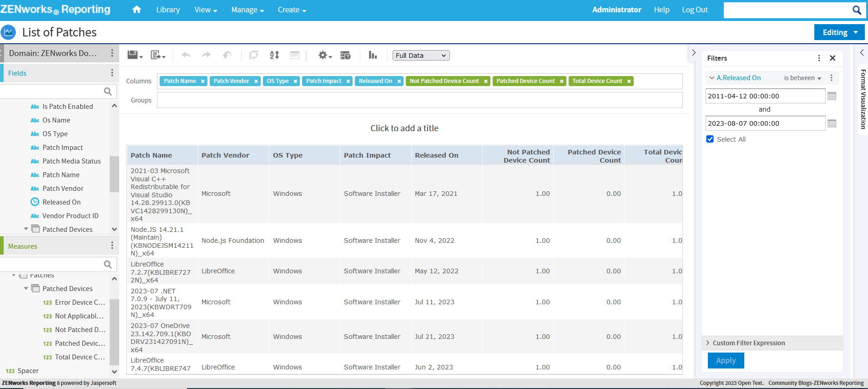This screenshot has height=389, width=868.
Task: Click the search magnifier in top bar
Action: [x=857, y=10]
